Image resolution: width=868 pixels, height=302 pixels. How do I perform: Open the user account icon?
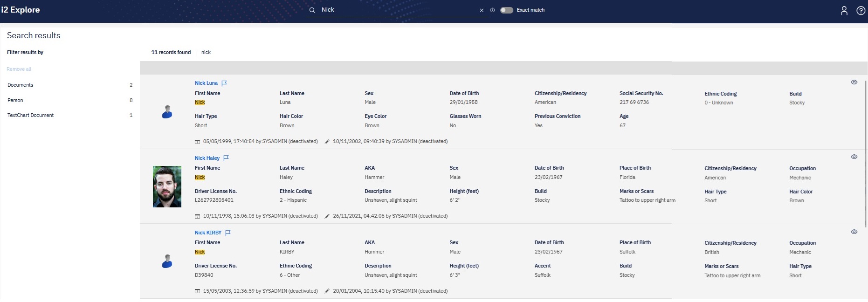tap(844, 11)
